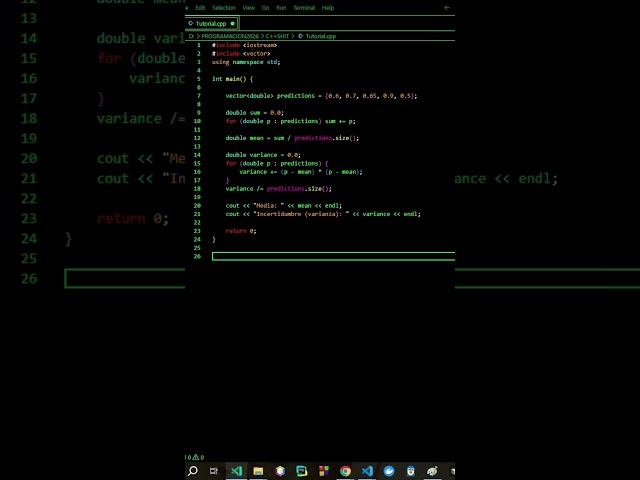Open the blue Visual Studio Code icon
This screenshot has height=480, width=640.
pos(367,471)
